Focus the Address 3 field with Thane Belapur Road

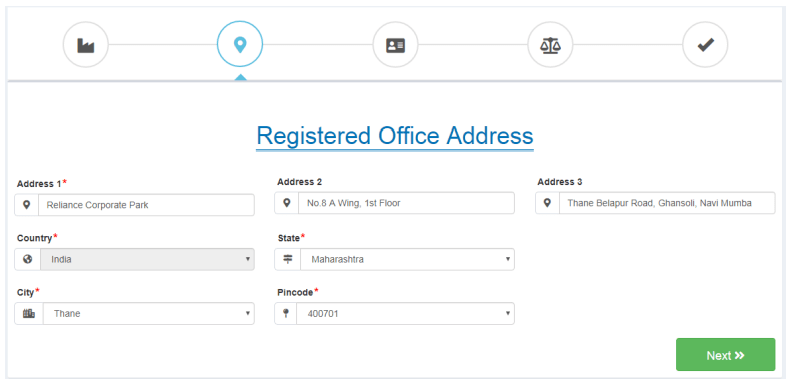667,203
